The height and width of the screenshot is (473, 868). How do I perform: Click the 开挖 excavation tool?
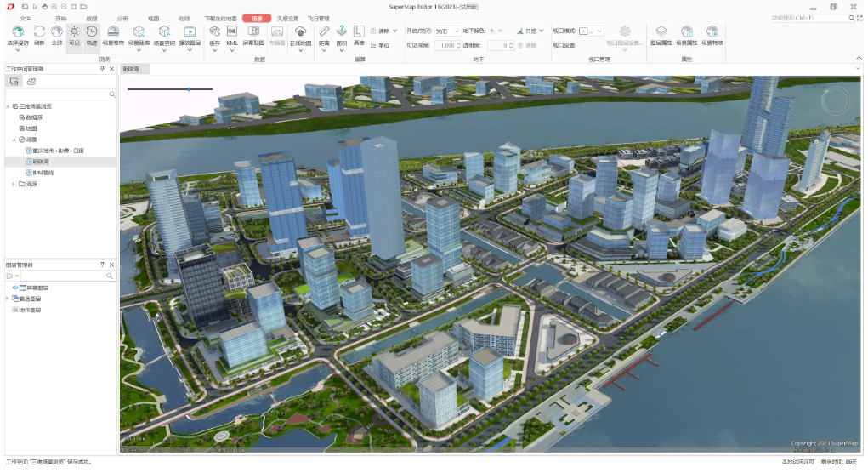tap(526, 31)
